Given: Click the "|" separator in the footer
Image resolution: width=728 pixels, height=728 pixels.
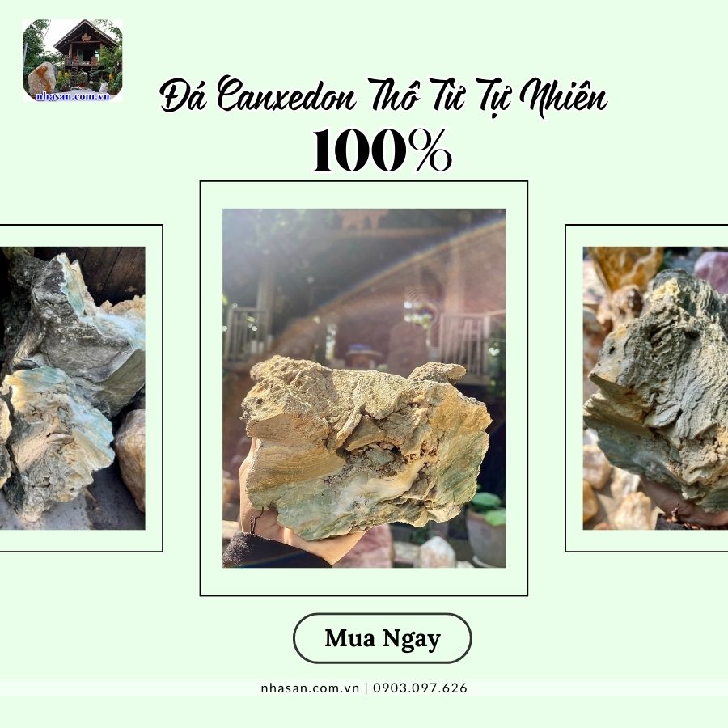Looking at the screenshot, I should pyautogui.click(x=366, y=688).
